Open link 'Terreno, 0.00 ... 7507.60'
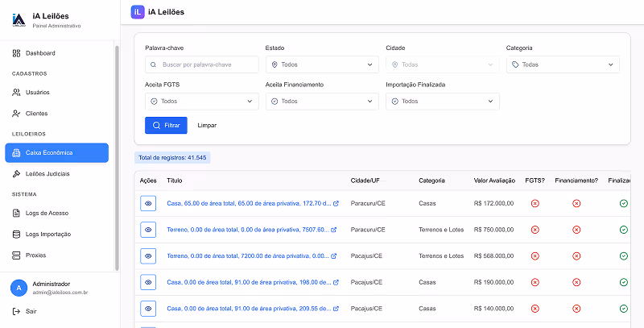The height and width of the screenshot is (328, 644). tap(248, 230)
